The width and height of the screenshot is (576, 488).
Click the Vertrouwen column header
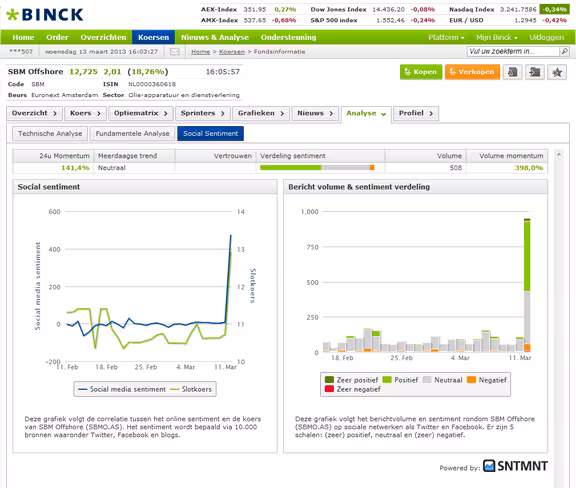tap(215, 156)
